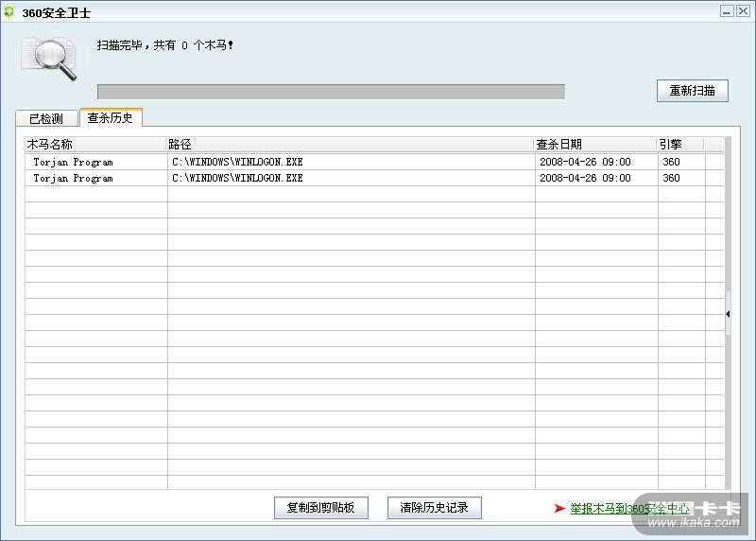Screen dimensions: 756x541
Task: Click the magnifying glass scan icon
Action: (50, 59)
